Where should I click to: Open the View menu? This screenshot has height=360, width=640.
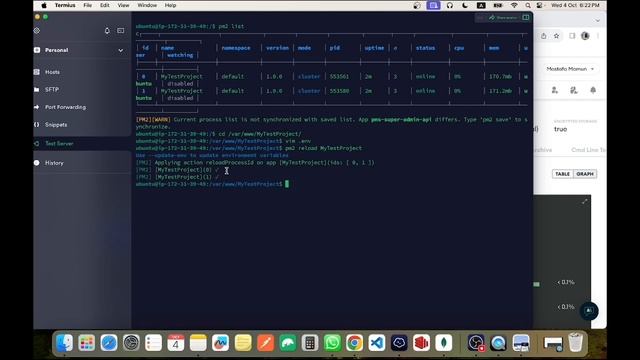coord(123,5)
